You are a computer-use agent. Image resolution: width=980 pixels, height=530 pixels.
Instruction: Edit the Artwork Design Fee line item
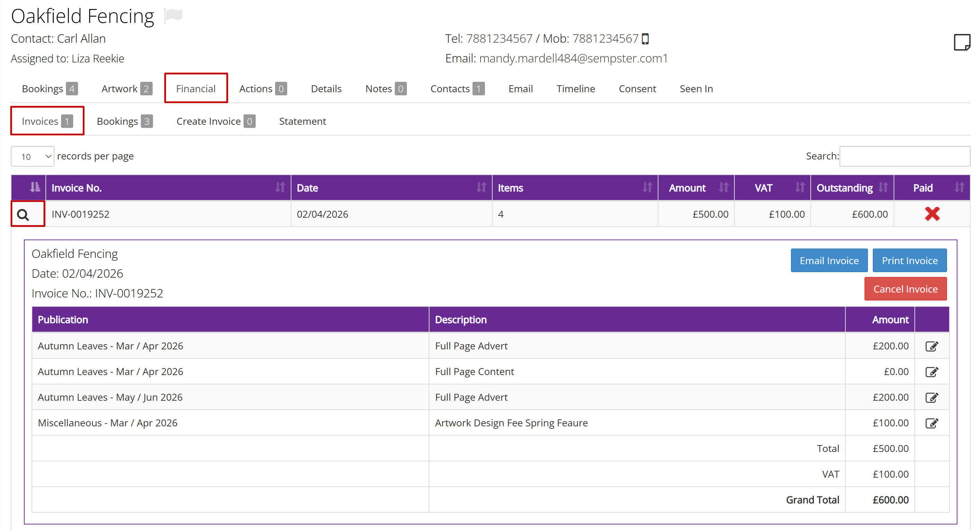point(932,423)
